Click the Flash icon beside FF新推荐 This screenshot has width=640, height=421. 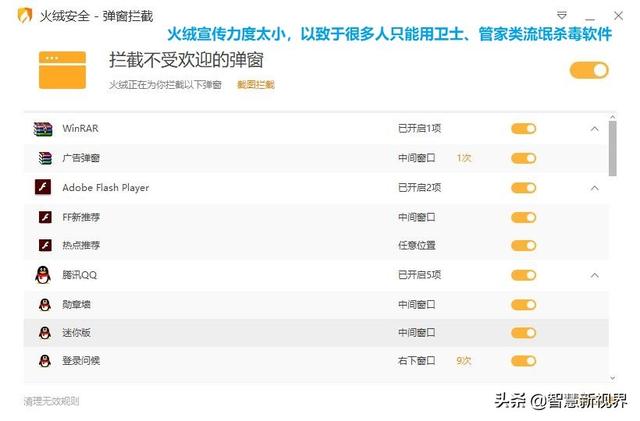coord(45,217)
